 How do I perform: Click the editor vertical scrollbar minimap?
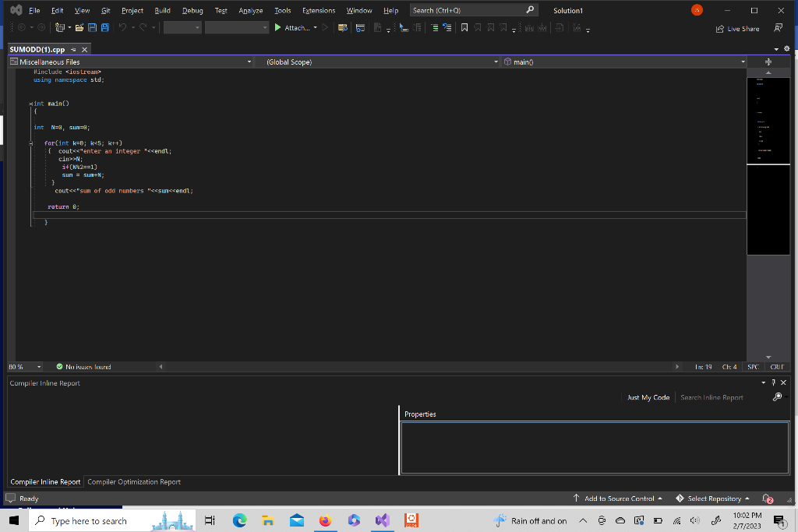[768, 166]
